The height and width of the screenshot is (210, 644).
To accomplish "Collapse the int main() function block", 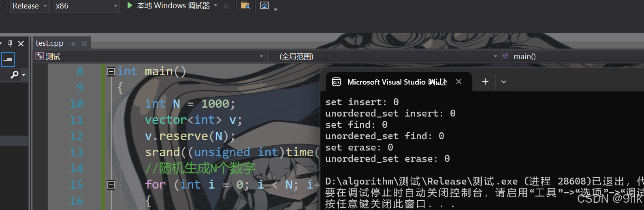I will [111, 72].
